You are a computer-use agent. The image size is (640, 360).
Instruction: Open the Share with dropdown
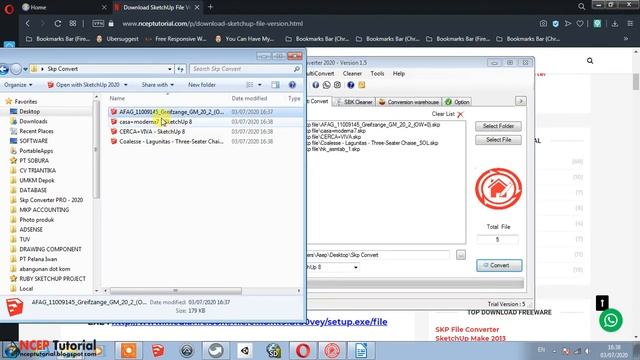[158, 85]
